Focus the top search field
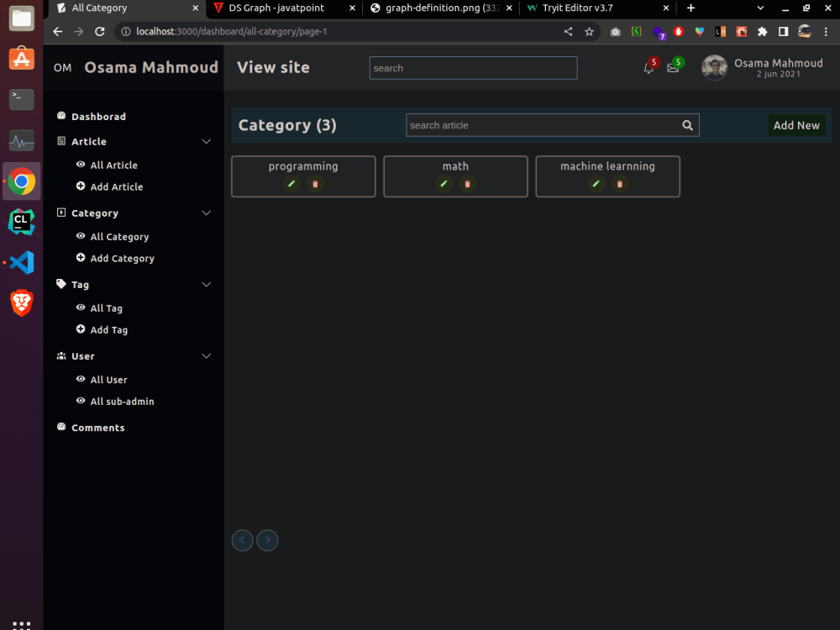Screen dimensions: 840x630 (x=473, y=68)
